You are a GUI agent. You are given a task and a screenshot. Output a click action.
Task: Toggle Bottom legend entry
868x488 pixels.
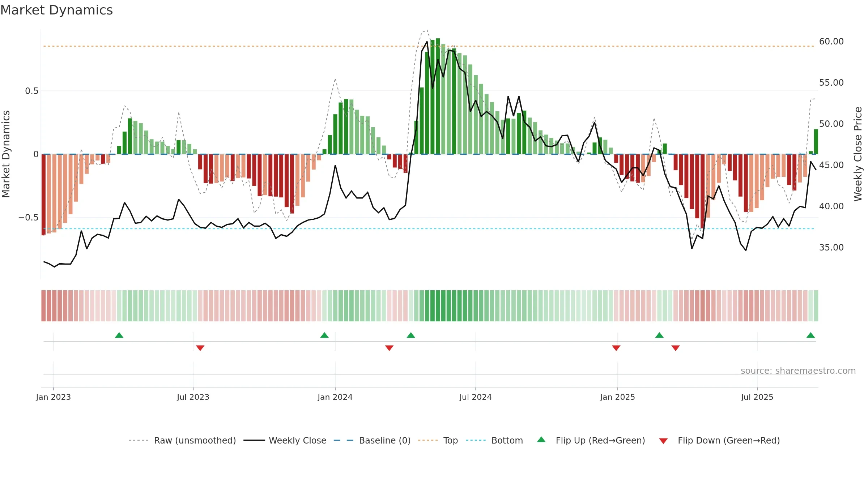click(x=494, y=440)
